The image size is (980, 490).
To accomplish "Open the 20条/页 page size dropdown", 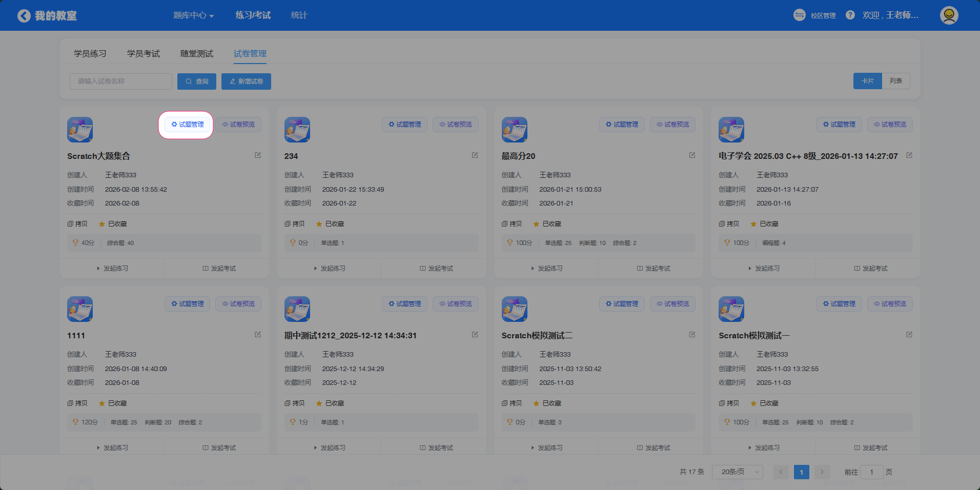I will click(737, 472).
